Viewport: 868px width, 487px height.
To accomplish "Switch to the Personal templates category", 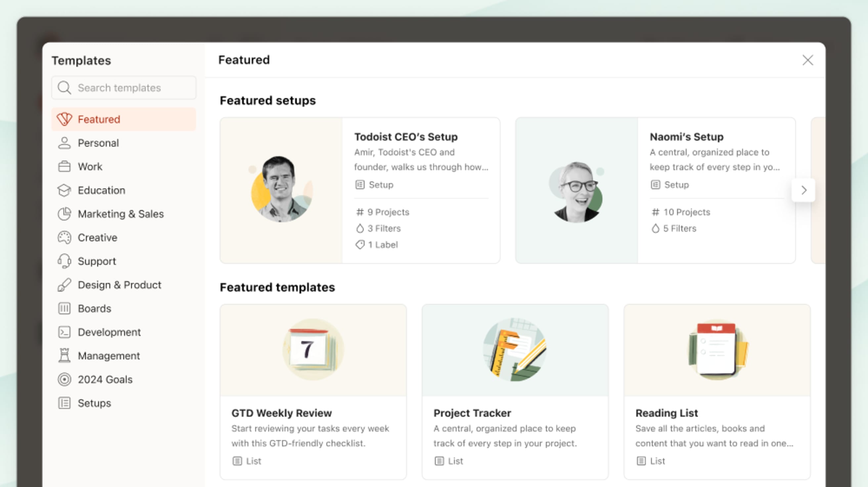I will [98, 143].
